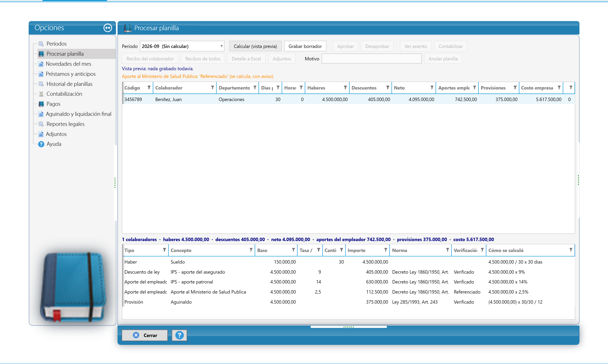Viewport: 608px width, 364px height.
Task: Open the Adjuntos entry in the sidebar tree
Action: [x=56, y=134]
